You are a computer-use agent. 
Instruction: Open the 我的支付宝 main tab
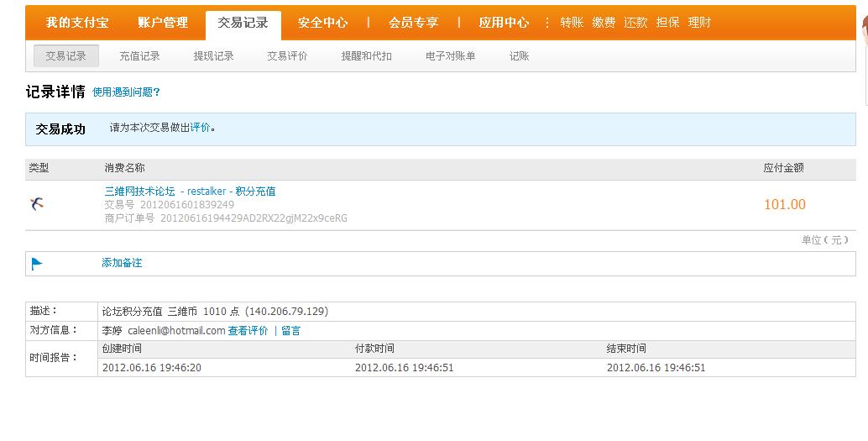pos(77,23)
